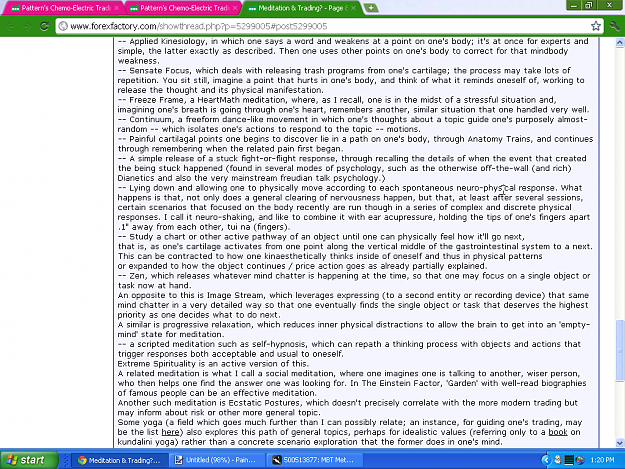Click the word 'Continuum' in the post
Viewport: 625px width, 469px height.
[151, 119]
